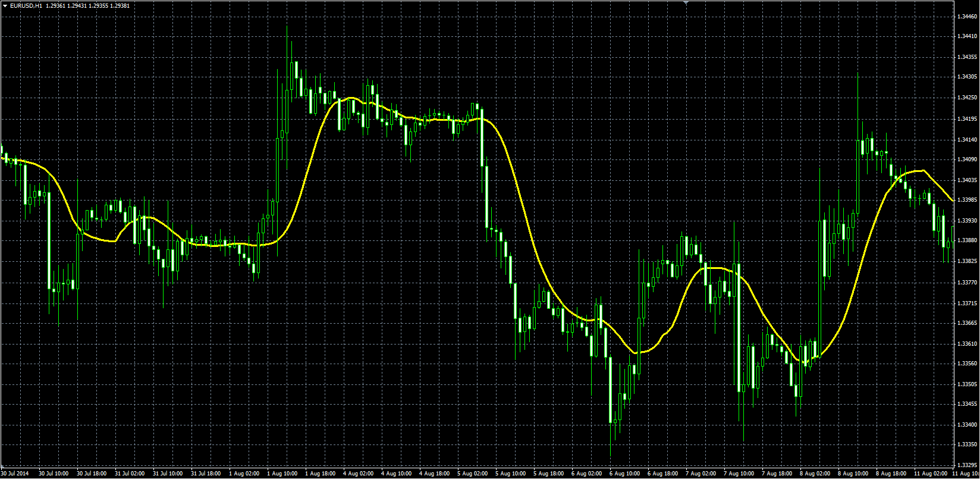Click the 31 Jul 02:00 time label
The image size is (980, 479).
point(129,474)
